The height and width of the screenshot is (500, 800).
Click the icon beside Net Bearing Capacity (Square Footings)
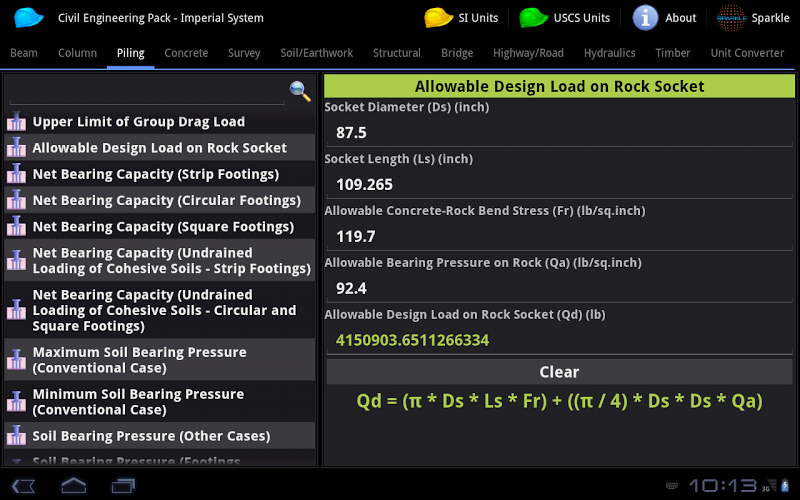click(16, 226)
